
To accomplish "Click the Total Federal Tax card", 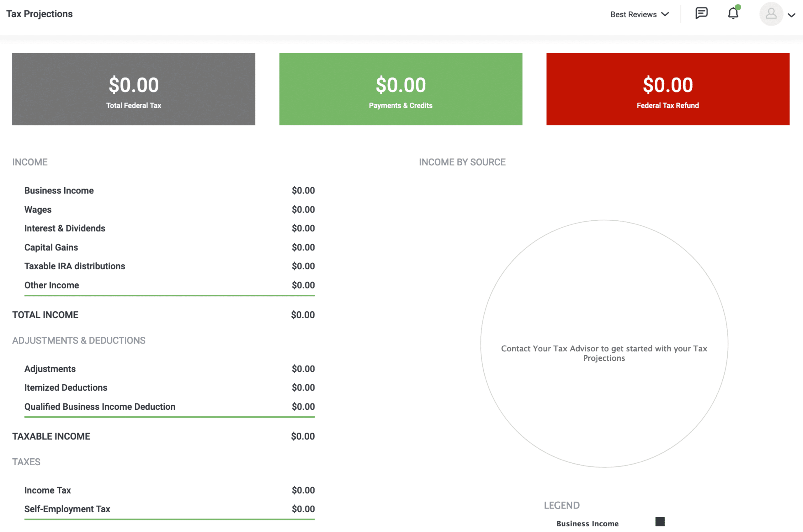I will [133, 89].
